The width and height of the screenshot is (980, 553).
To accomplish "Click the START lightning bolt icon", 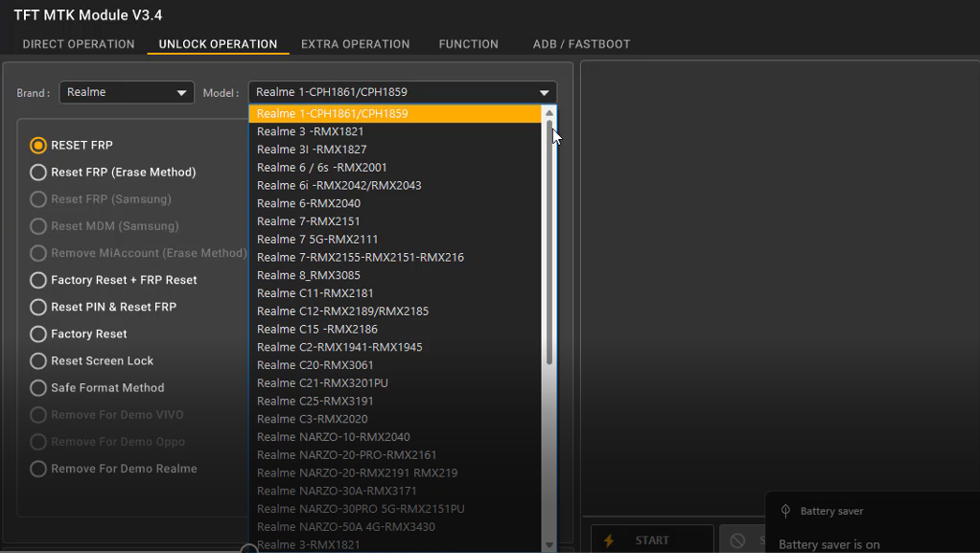I will [x=609, y=541].
